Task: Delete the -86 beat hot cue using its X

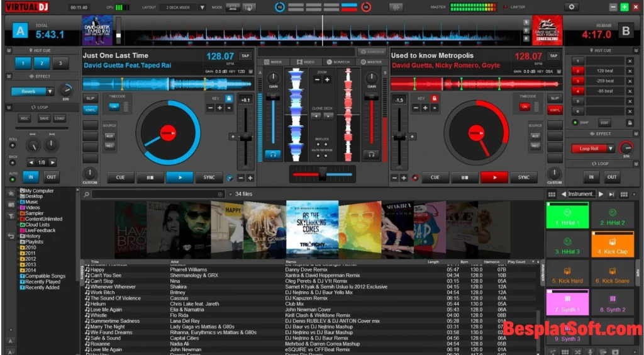Action: pos(630,91)
